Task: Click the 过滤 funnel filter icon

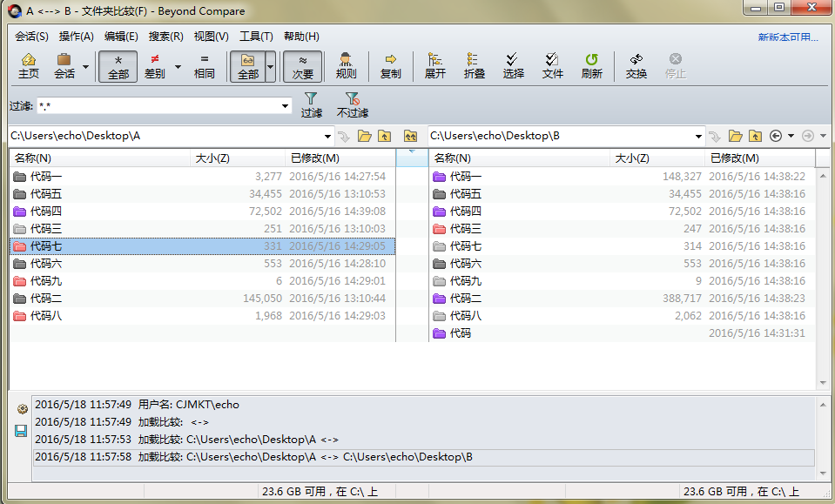Action: point(311,104)
